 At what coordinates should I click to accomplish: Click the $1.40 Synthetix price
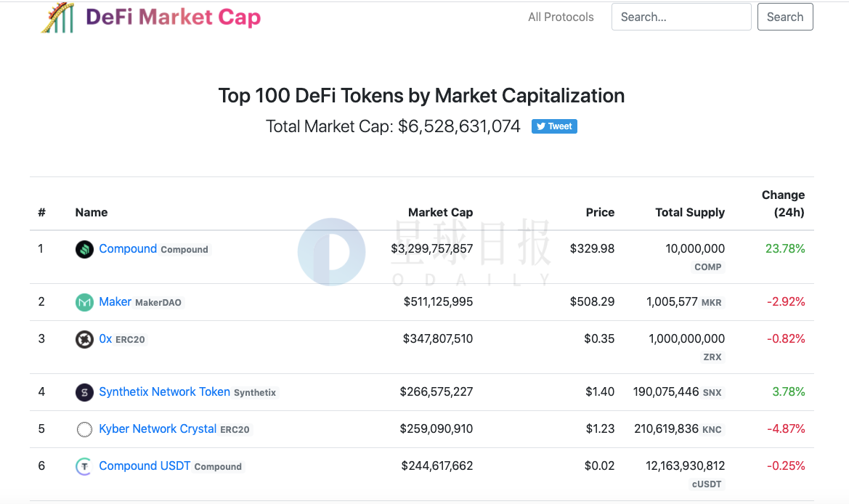pos(600,391)
